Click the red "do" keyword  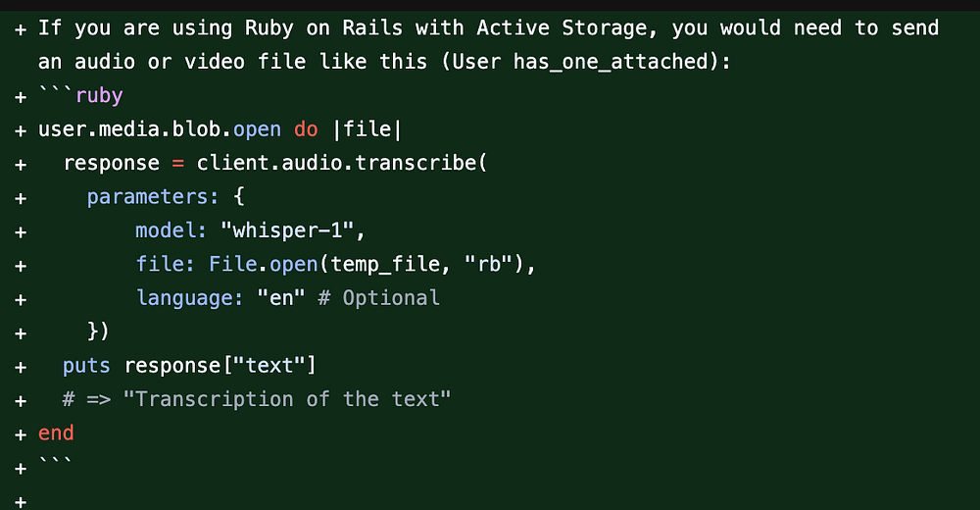point(306,128)
